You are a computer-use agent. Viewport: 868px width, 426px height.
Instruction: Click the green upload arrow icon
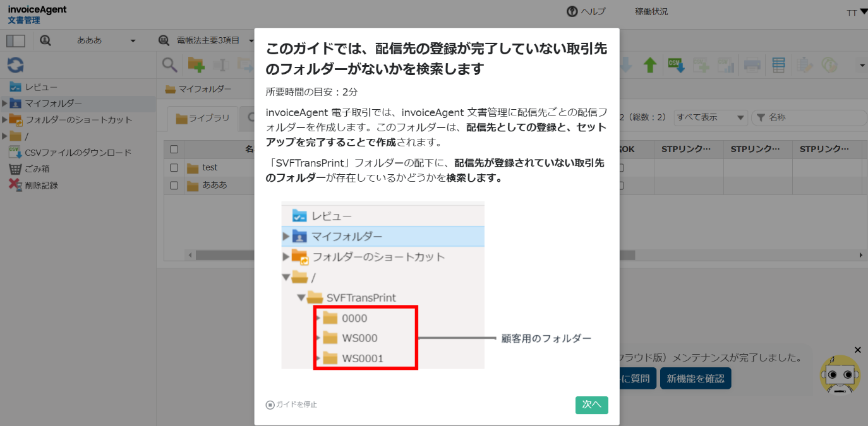[650, 64]
